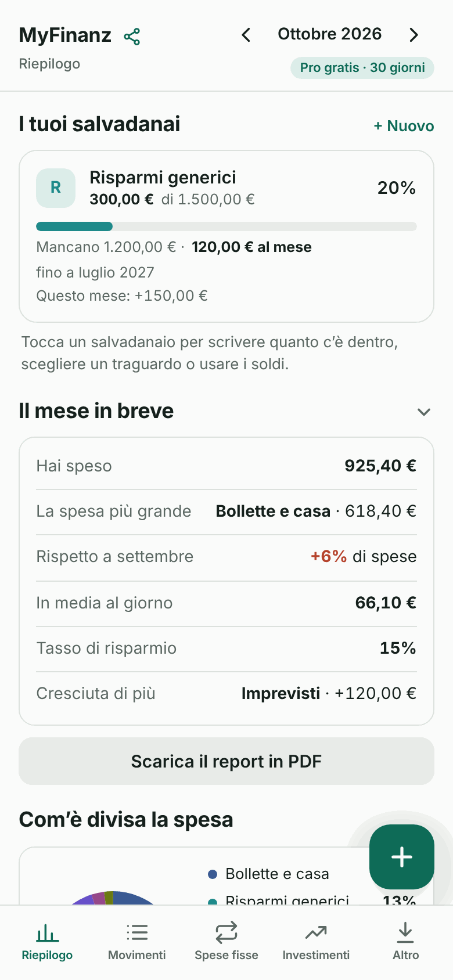Click Scarica il report in PDF button
The image size is (453, 980).
(227, 761)
